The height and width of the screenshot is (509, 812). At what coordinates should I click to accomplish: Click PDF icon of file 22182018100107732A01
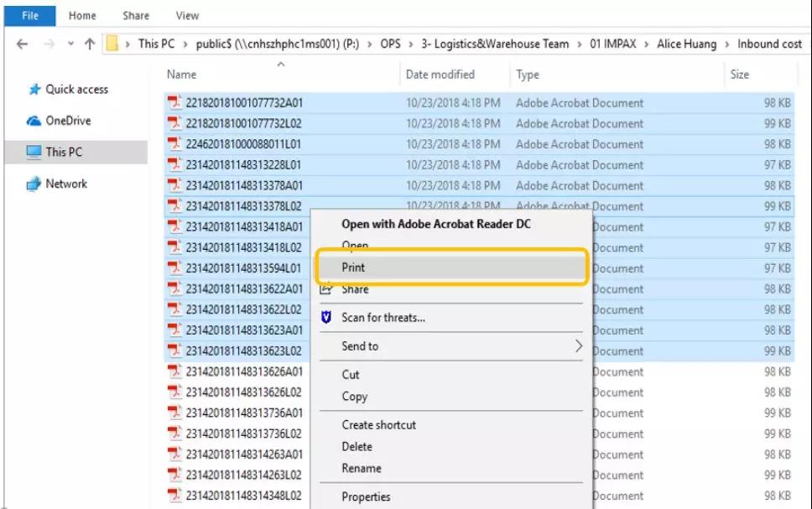tap(174, 103)
